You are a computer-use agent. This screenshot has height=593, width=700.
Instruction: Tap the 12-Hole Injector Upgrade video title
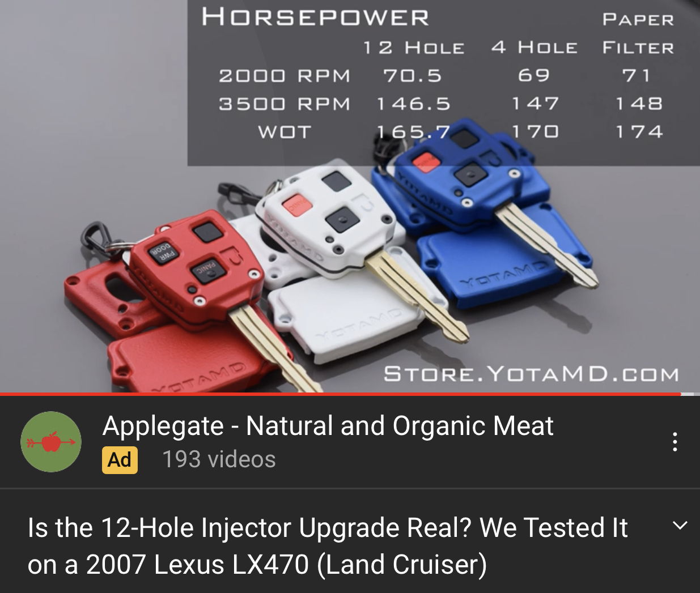[328, 546]
